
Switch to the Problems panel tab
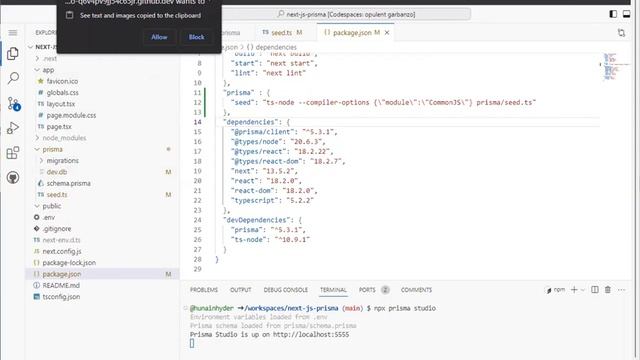coord(204,290)
